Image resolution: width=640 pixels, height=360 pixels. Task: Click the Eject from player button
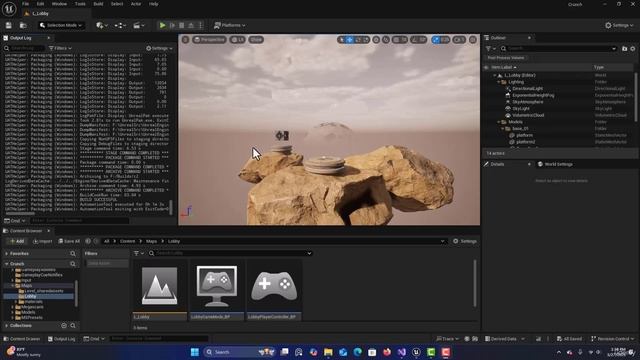(x=191, y=25)
